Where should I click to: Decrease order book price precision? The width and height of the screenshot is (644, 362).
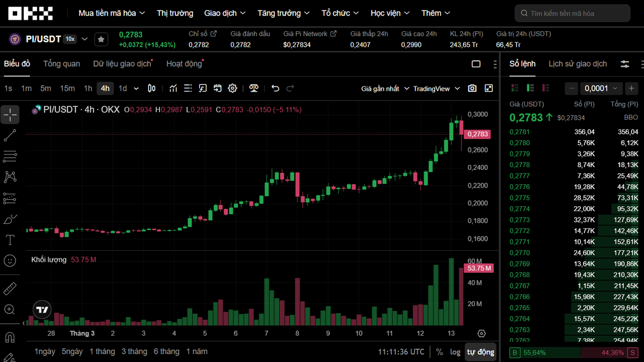click(x=572, y=88)
